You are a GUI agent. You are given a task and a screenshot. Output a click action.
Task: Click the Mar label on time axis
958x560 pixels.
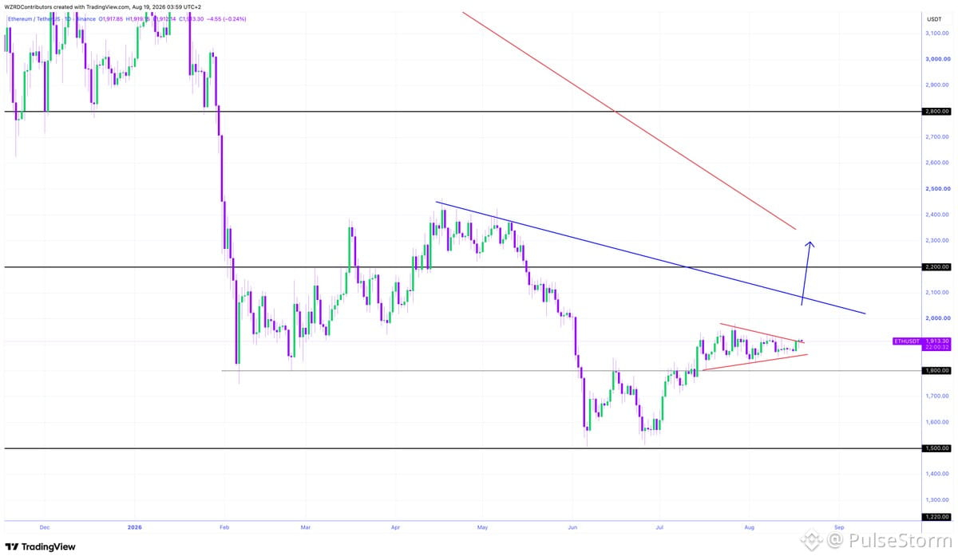tap(304, 527)
